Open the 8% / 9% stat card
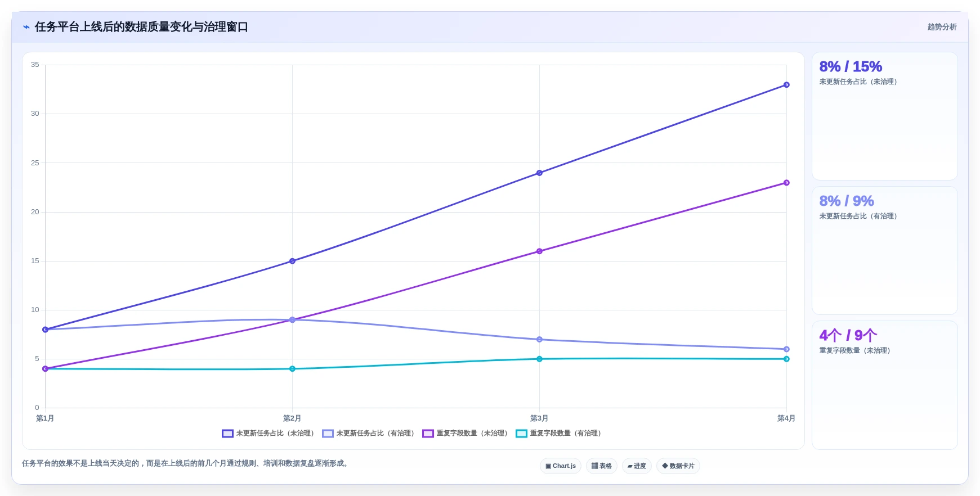Image resolution: width=980 pixels, height=496 pixels. pyautogui.click(x=884, y=251)
